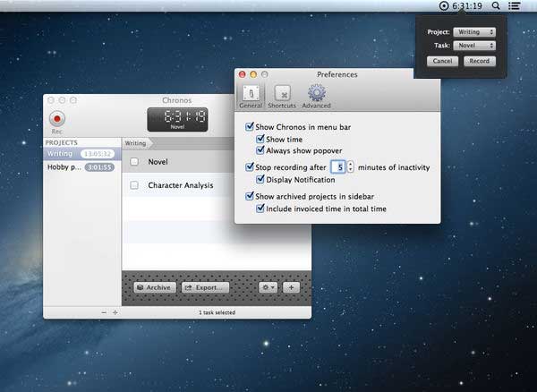This screenshot has height=392, width=537.
Task: Click the Archive button
Action: pyautogui.click(x=155, y=287)
